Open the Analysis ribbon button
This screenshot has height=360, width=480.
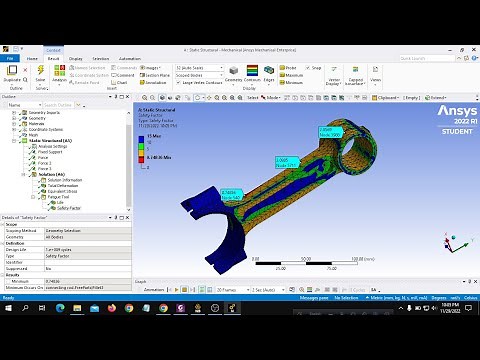(59, 74)
